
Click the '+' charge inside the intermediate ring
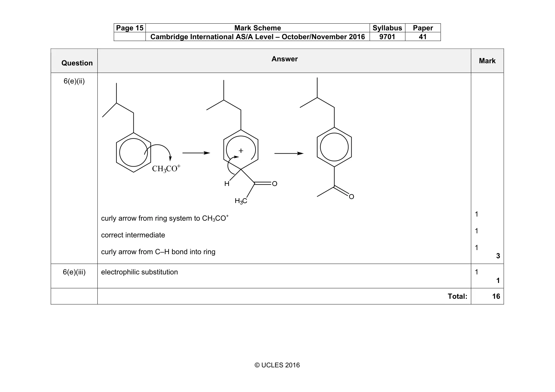(241, 151)
